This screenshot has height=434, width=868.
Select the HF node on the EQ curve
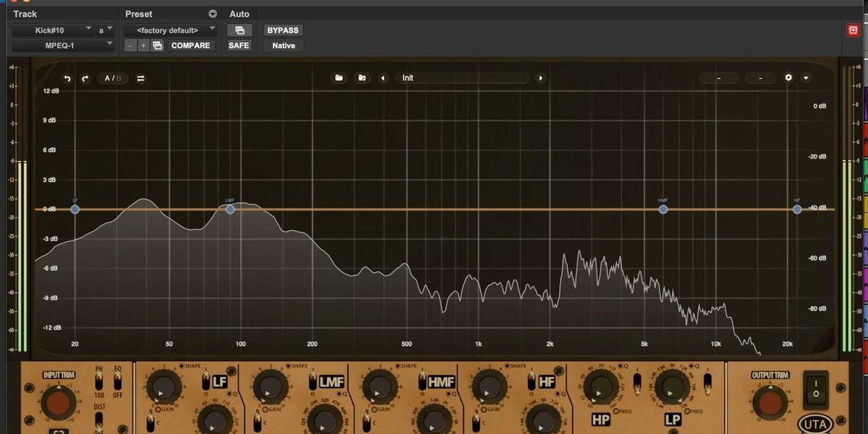click(x=797, y=209)
